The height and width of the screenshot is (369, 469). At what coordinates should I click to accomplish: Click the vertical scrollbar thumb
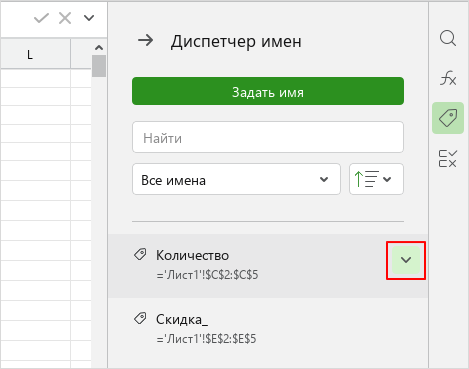[99, 66]
